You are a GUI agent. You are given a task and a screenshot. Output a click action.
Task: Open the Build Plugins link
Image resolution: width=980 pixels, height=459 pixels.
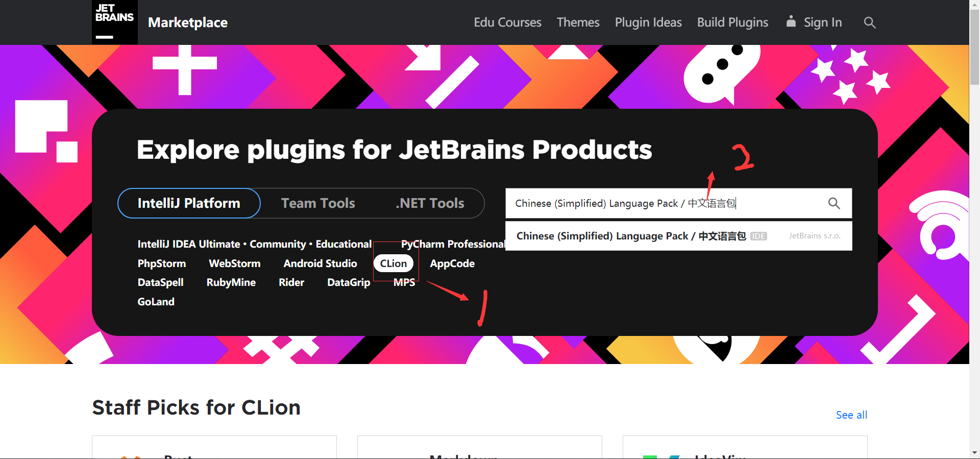[x=732, y=22]
